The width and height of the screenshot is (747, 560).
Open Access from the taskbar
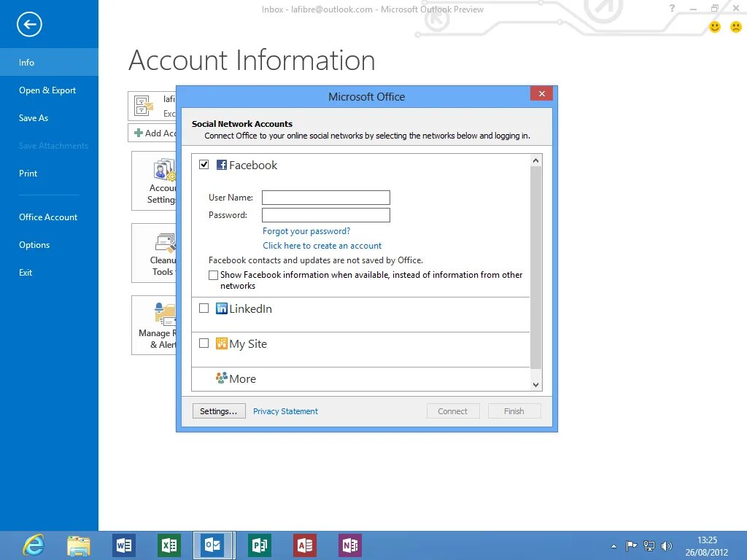[x=305, y=545]
